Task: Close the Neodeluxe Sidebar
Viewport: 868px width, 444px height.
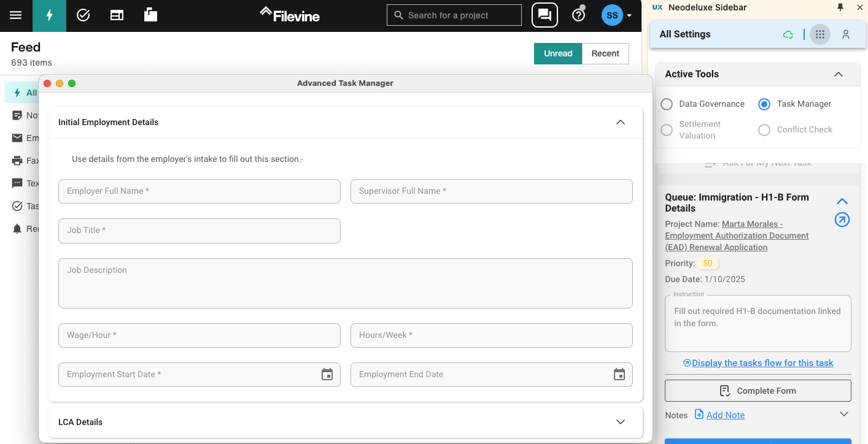Action: point(860,7)
